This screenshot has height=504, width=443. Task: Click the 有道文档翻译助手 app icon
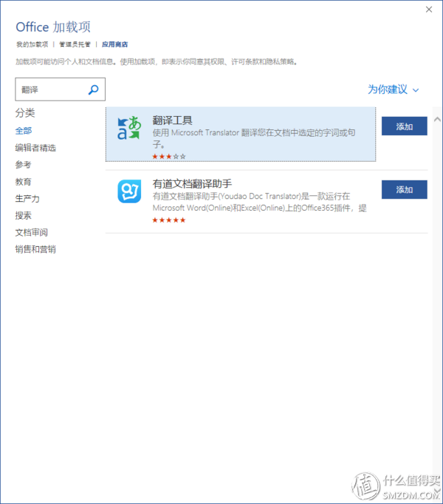coord(129,191)
